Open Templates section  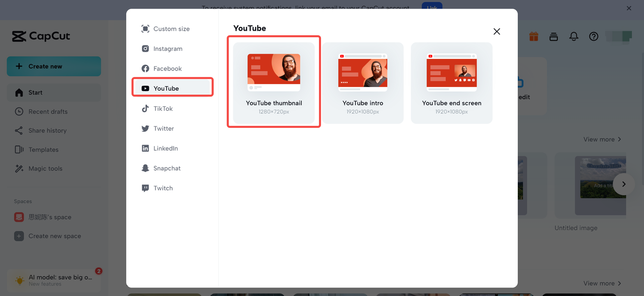pos(54,150)
